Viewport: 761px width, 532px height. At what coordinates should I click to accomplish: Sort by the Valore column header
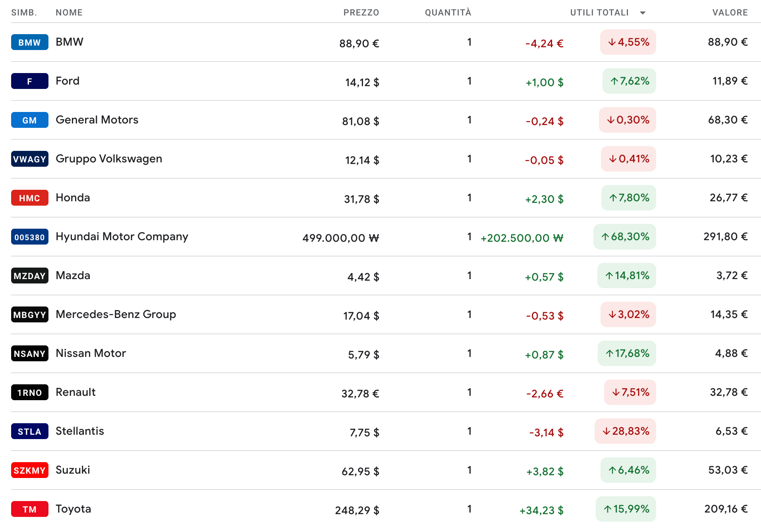click(730, 13)
